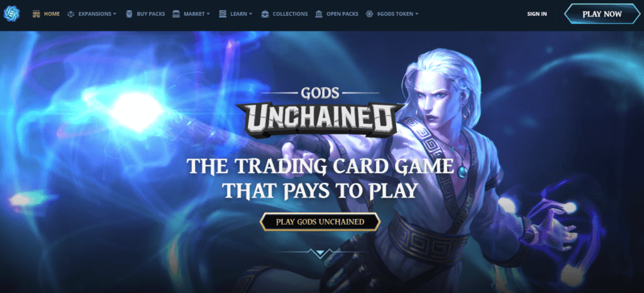The width and height of the screenshot is (644, 293).
Task: Go to Buy Packs page
Action: (151, 14)
